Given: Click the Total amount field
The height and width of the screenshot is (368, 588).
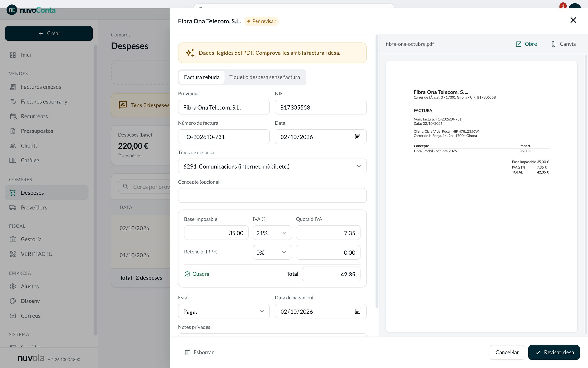Looking at the screenshot, I should tap(331, 274).
